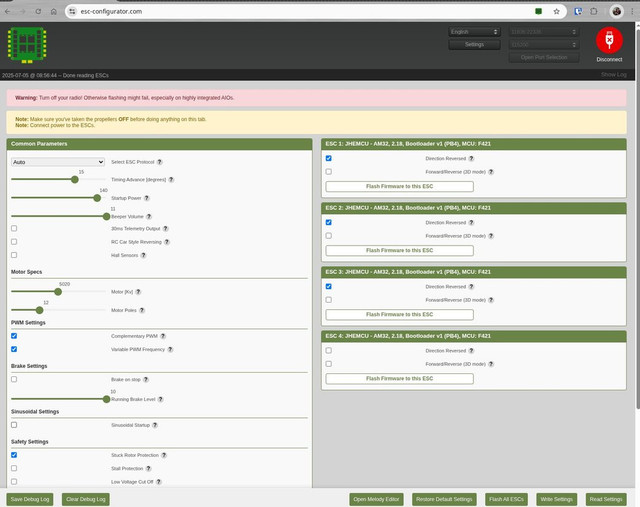The width and height of the screenshot is (640, 507).
Task: Enable Brake on stop checkbox
Action: click(x=14, y=379)
